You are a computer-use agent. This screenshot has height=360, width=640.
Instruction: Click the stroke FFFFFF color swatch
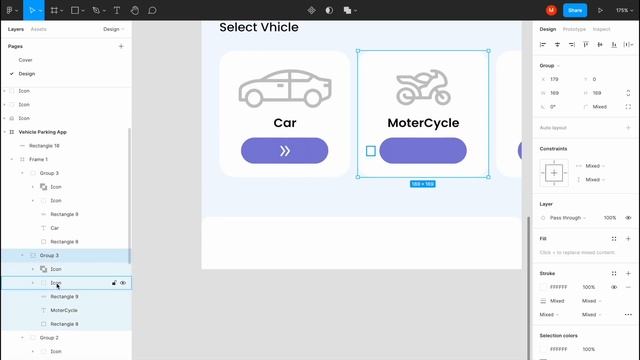pos(543,287)
